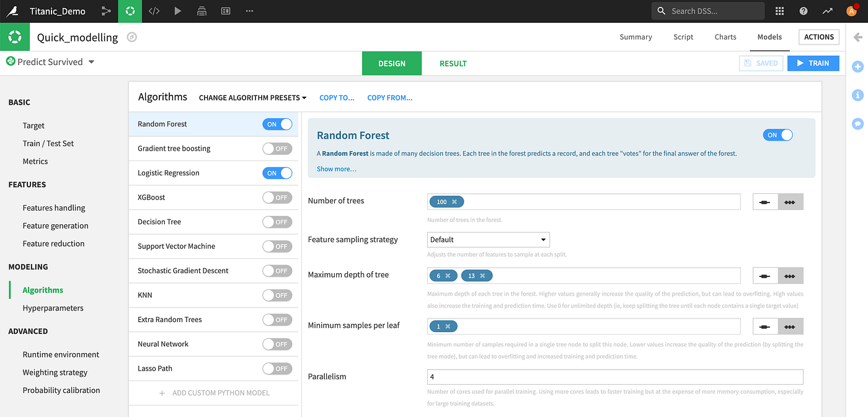This screenshot has height=417, width=868.
Task: Open the applications grid icon
Action: [x=779, y=11]
